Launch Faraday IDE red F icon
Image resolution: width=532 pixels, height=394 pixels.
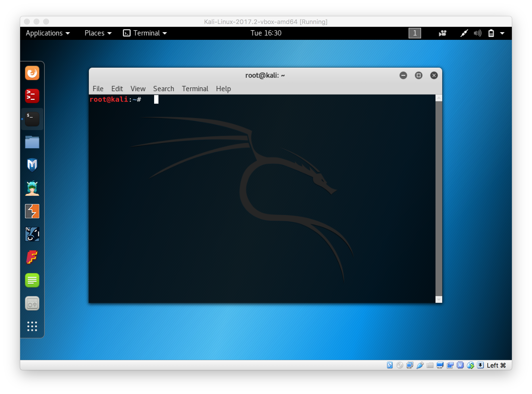click(x=32, y=257)
